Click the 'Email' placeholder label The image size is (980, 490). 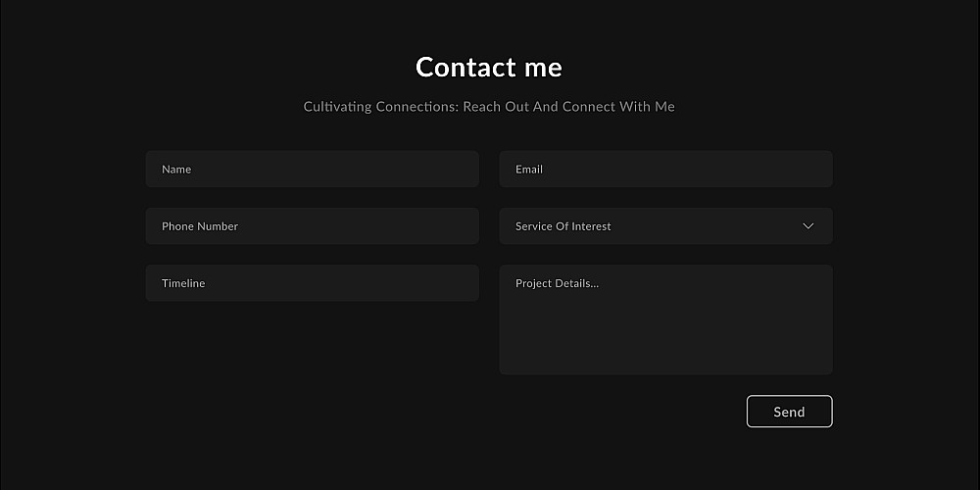529,170
